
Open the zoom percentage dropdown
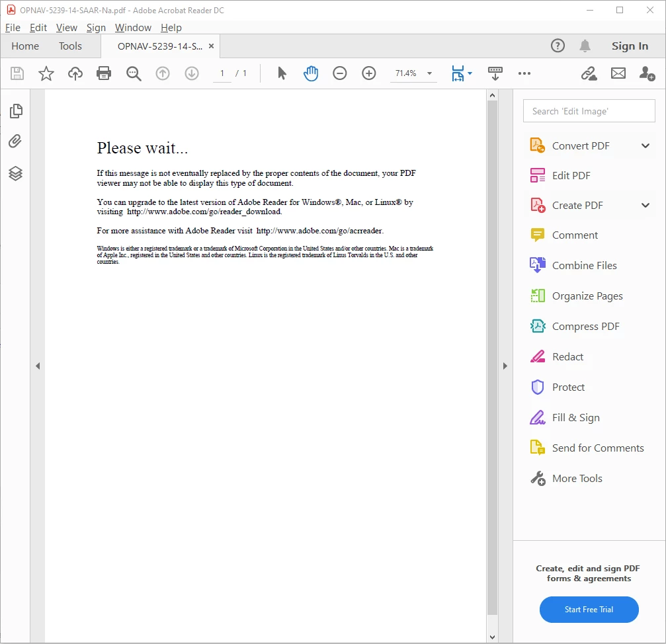429,73
